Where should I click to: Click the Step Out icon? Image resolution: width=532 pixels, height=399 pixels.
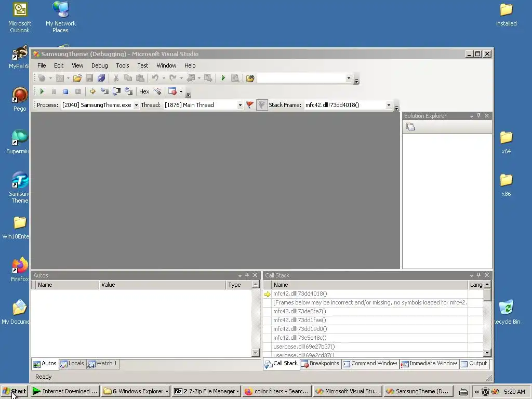point(129,91)
